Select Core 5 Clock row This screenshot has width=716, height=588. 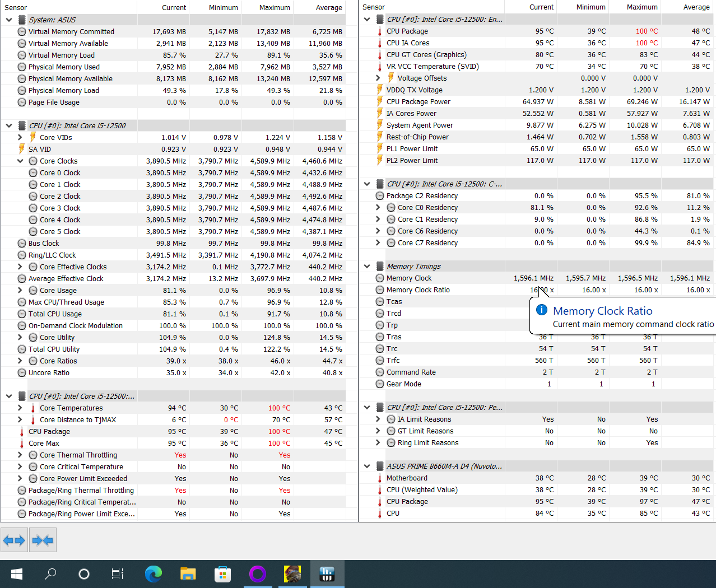tap(173, 232)
